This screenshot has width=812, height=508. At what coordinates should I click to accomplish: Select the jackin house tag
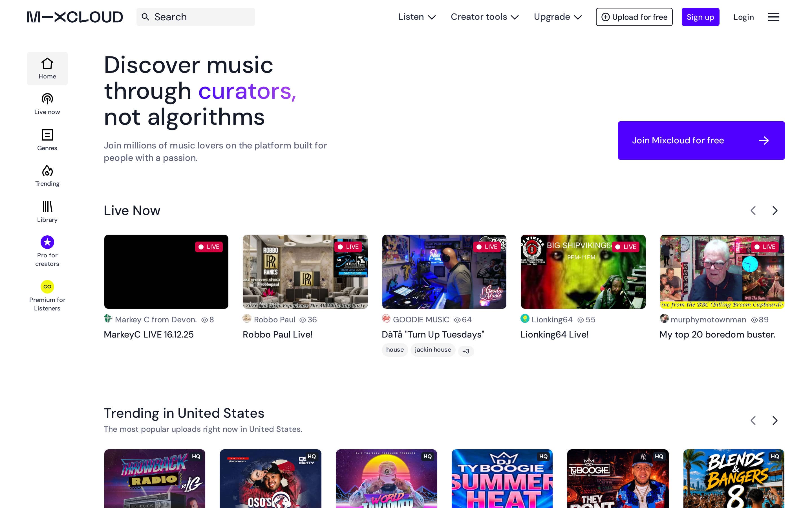point(433,350)
